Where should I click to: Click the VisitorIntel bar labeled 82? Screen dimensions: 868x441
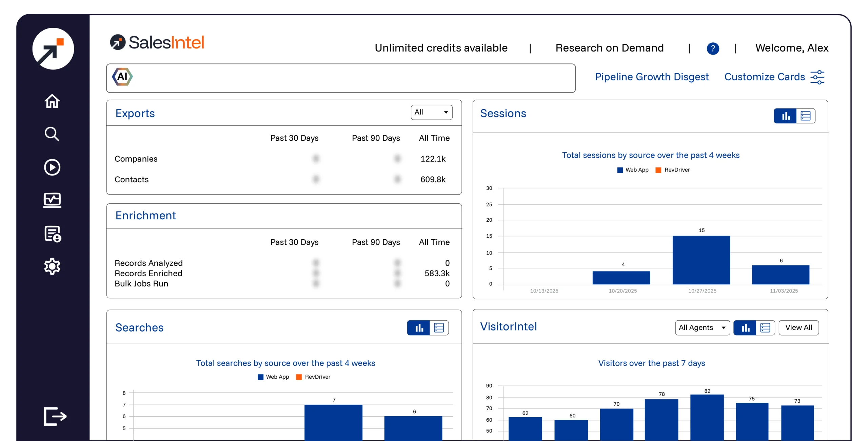[x=707, y=417]
